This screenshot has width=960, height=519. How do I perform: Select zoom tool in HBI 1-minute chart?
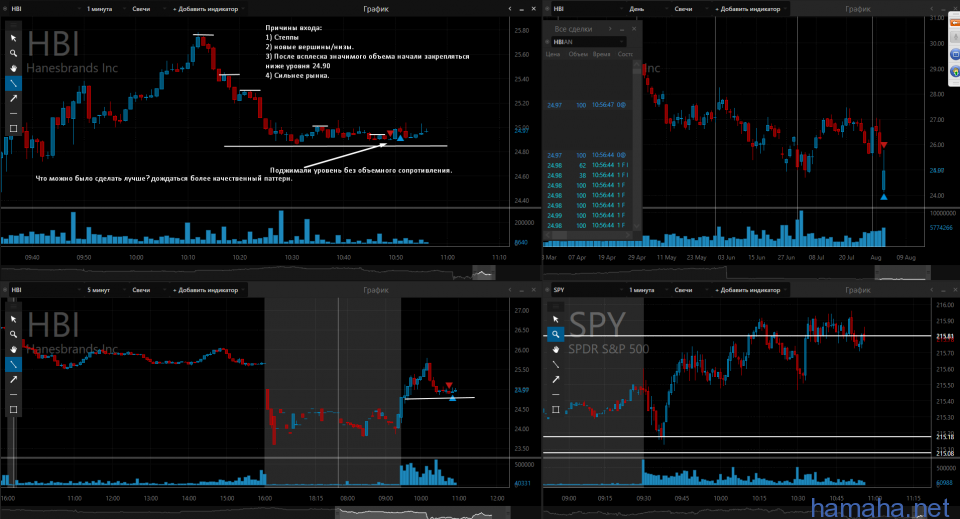(x=13, y=53)
